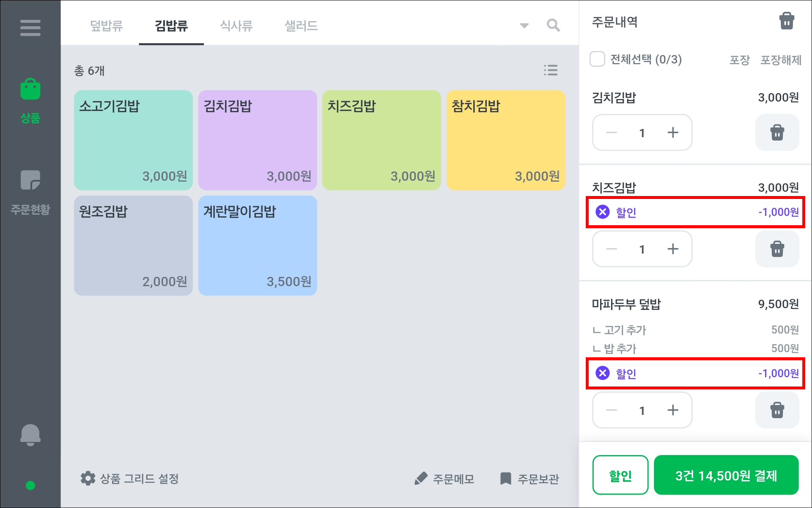Image resolution: width=812 pixels, height=508 pixels.
Task: Click the 3건 14,500원 결제 button
Action: point(726,475)
